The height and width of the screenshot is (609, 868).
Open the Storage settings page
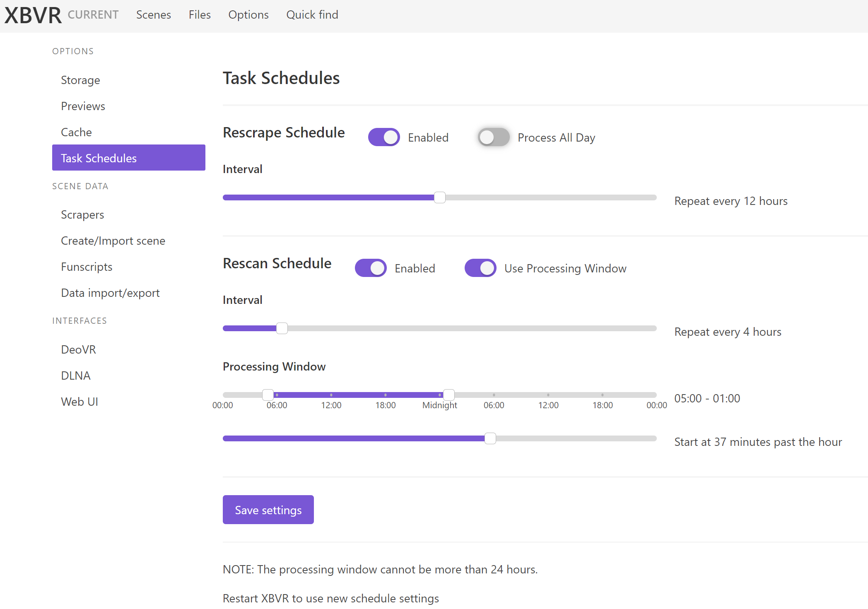[x=80, y=80]
